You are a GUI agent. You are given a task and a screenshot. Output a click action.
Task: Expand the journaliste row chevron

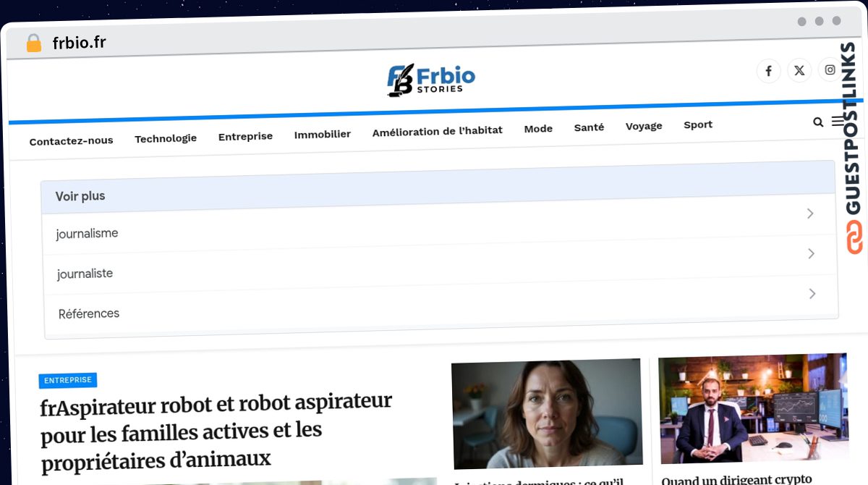[811, 253]
